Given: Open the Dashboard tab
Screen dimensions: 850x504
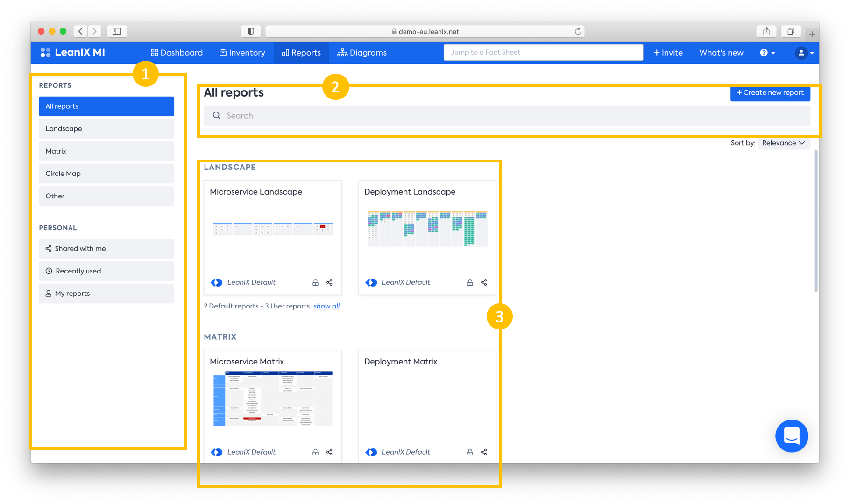Looking at the screenshot, I should pyautogui.click(x=177, y=53).
